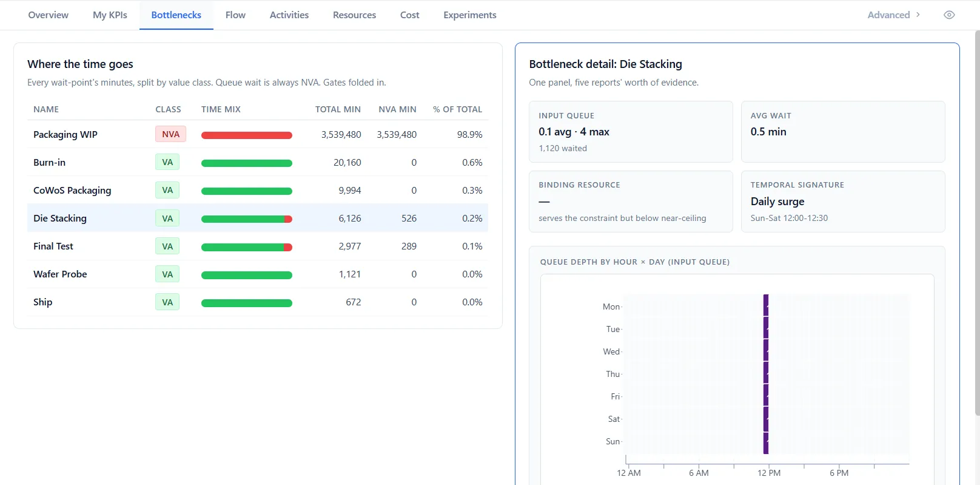Click the page vertical scrollbar
The image size is (980, 485).
pos(977,223)
